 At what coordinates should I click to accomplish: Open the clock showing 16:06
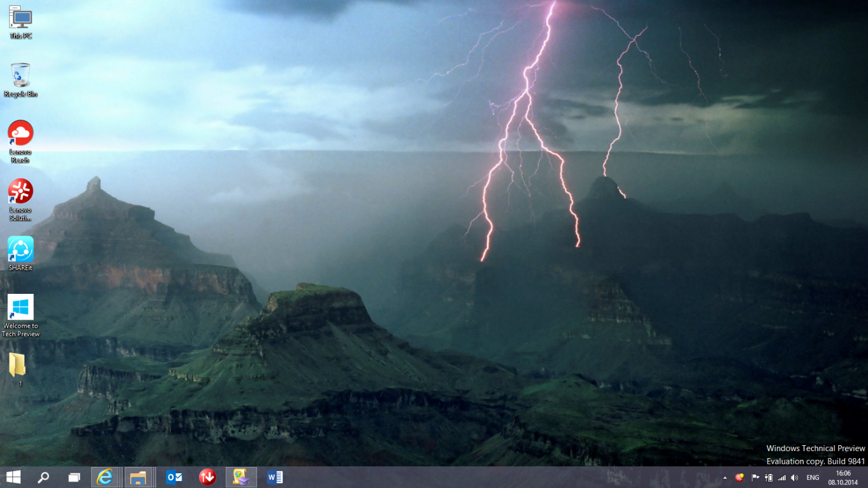[843, 478]
